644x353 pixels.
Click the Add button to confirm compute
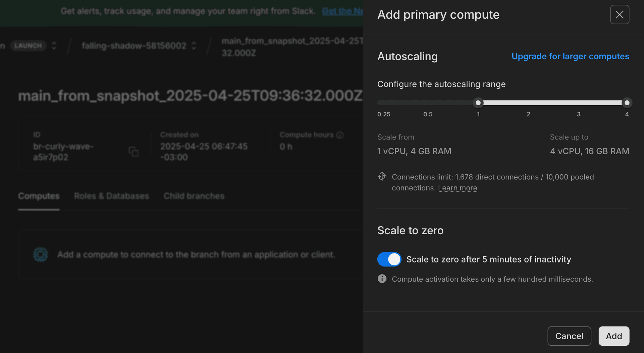[x=614, y=336]
